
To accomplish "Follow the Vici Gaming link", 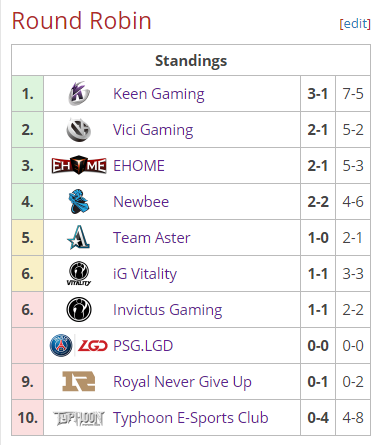I will (153, 130).
